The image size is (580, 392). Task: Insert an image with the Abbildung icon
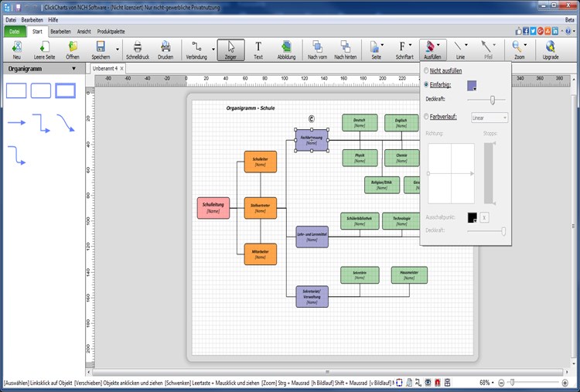coord(286,50)
